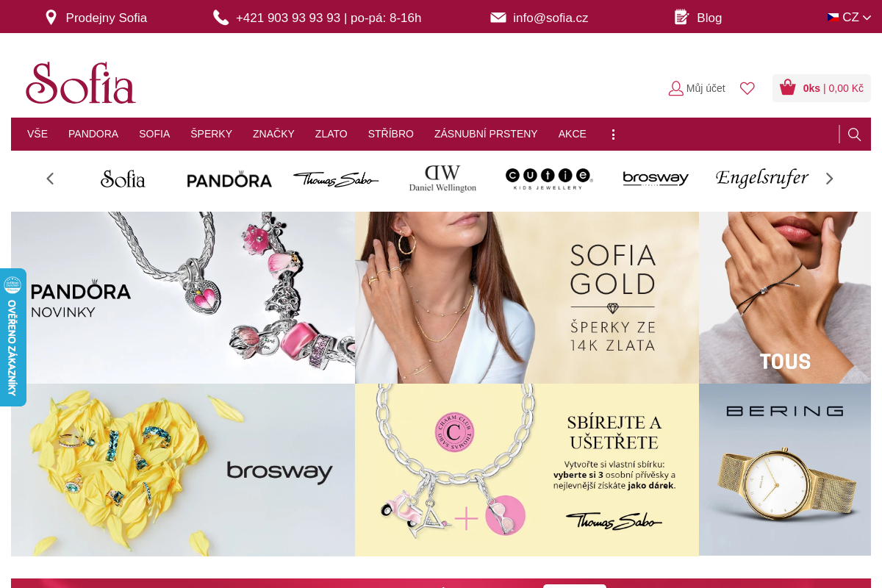Expand more menu items via three dots
882x588 pixels.
(x=613, y=135)
